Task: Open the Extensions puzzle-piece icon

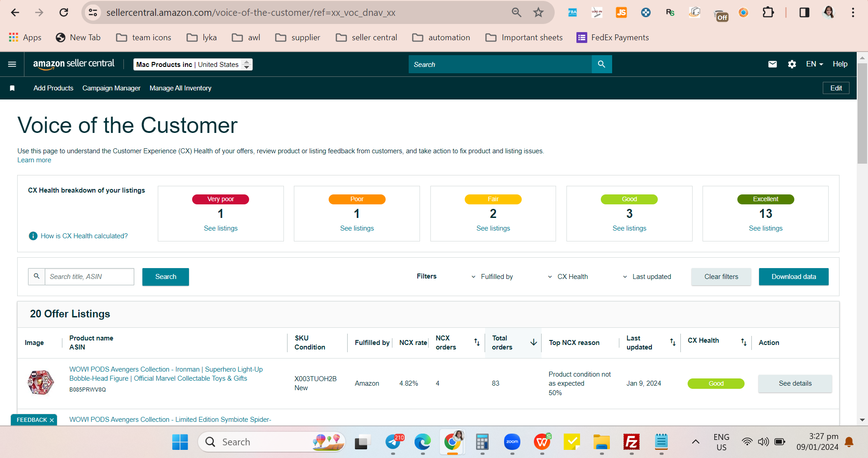Action: tap(768, 13)
